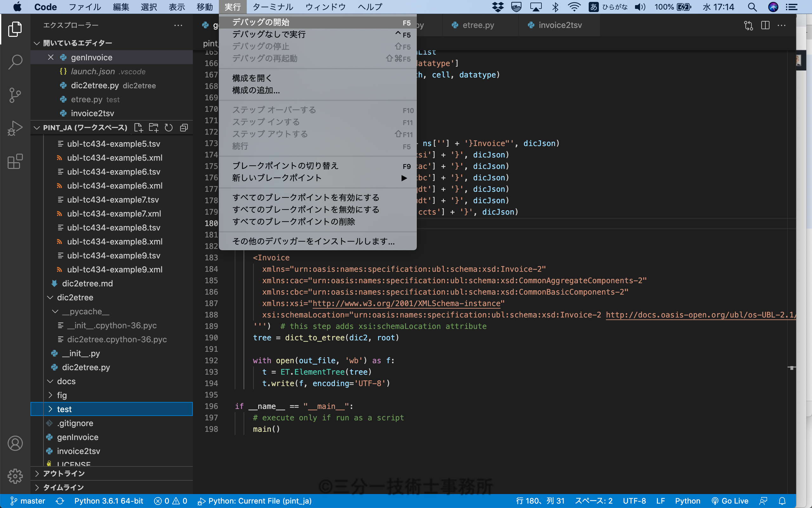The height and width of the screenshot is (508, 812).
Task: Click the LF end-of-line indicator
Action: (x=660, y=501)
